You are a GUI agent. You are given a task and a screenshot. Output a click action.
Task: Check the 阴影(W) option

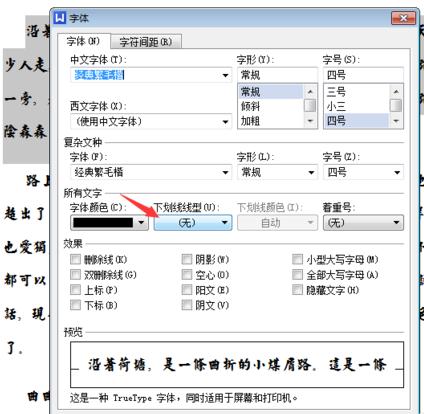click(x=187, y=259)
